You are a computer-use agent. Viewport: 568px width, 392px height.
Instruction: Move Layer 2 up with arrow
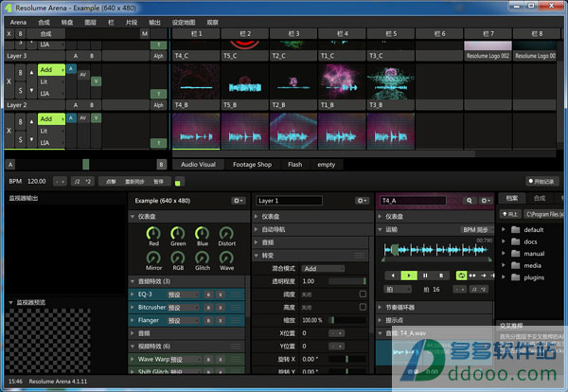[x=31, y=73]
